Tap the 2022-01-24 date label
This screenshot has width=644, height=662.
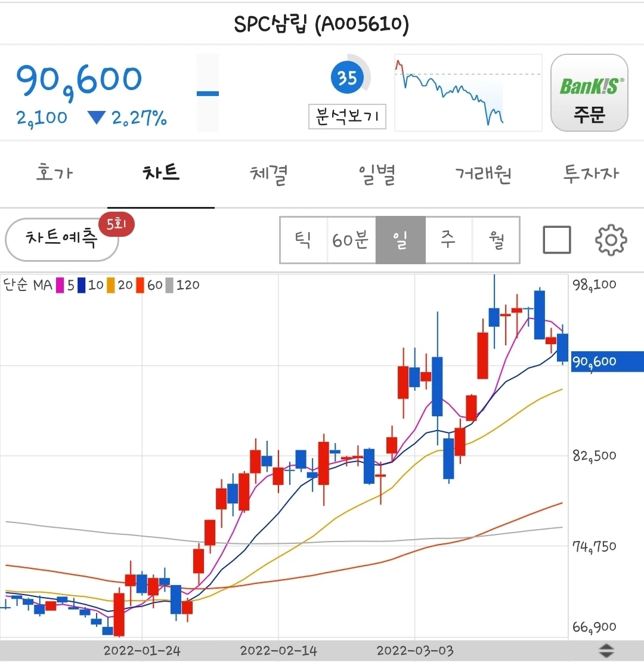coord(142,651)
